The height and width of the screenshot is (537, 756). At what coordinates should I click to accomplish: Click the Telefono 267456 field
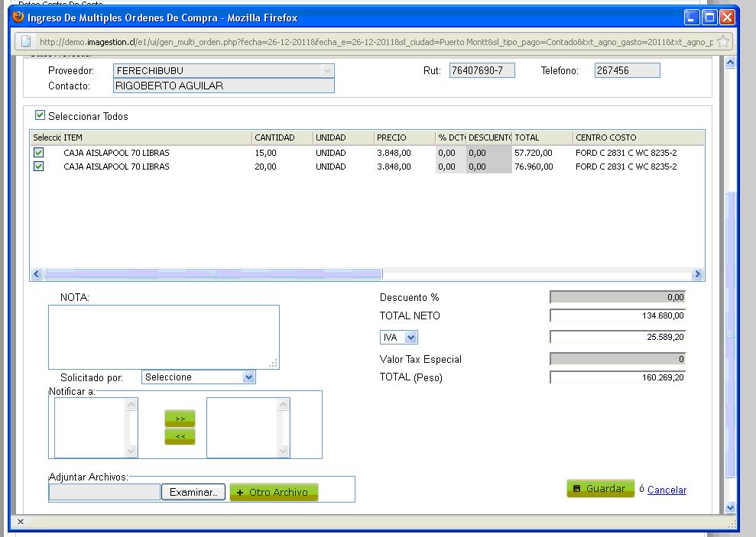coord(628,70)
